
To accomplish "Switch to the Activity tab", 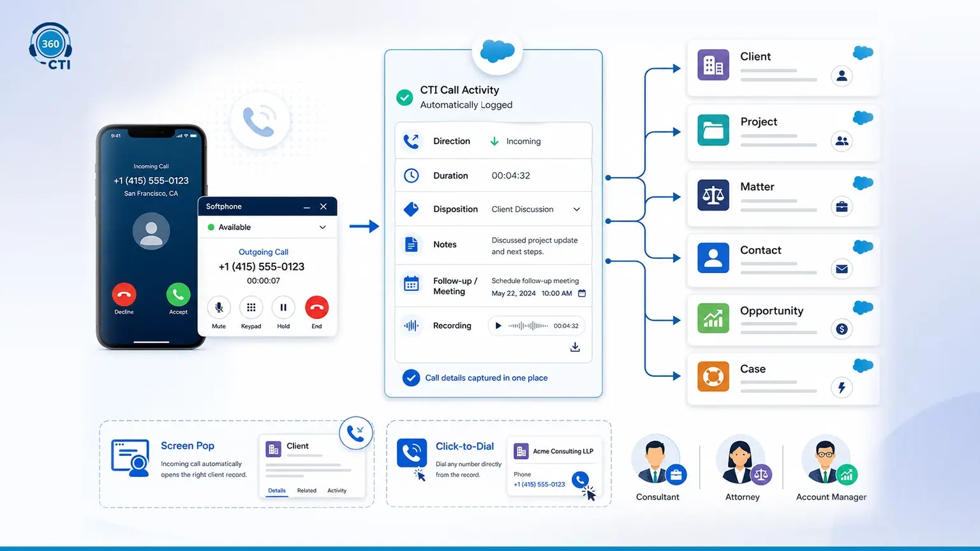I will [337, 491].
